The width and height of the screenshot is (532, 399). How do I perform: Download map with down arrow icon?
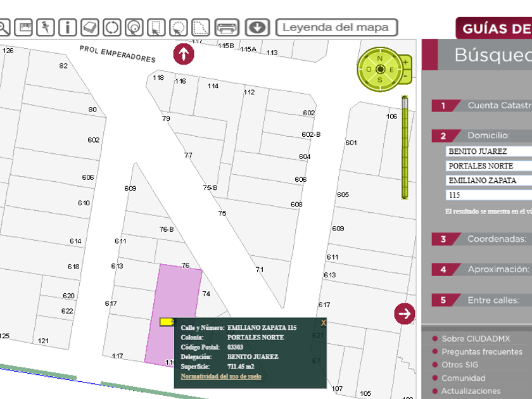pyautogui.click(x=257, y=27)
